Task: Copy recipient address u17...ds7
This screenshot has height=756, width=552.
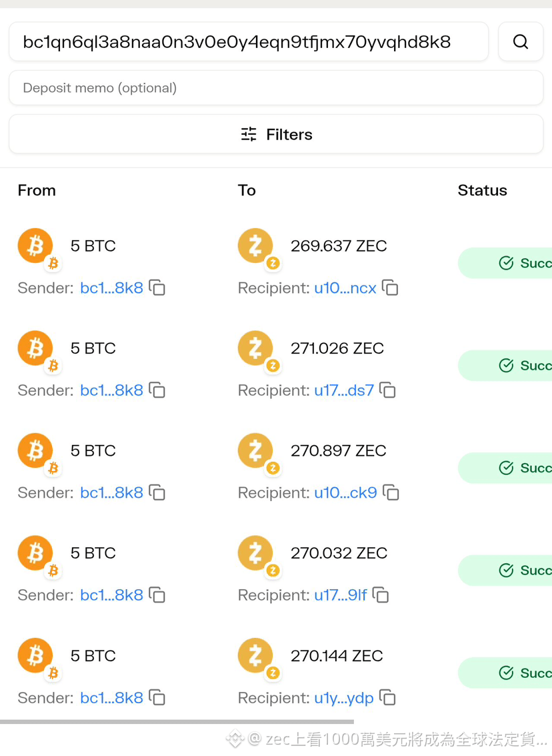Action: (x=388, y=390)
